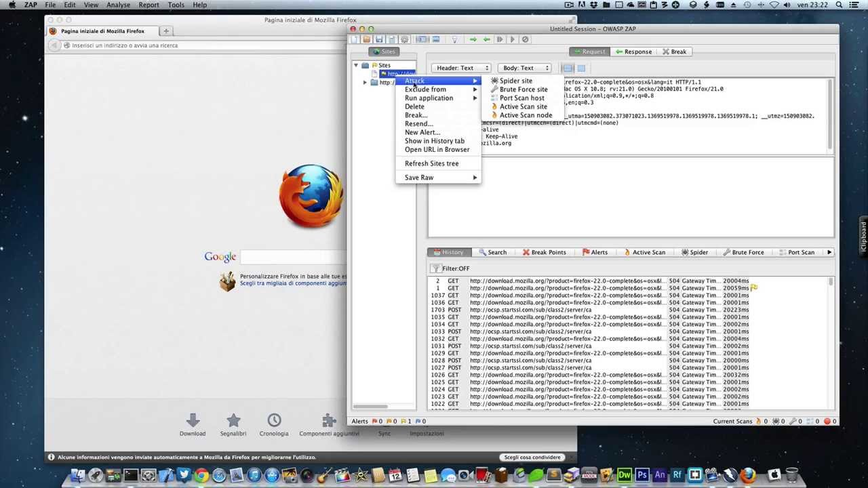The image size is (868, 488).
Task: Expand the second http site node in tree
Action: pos(365,83)
